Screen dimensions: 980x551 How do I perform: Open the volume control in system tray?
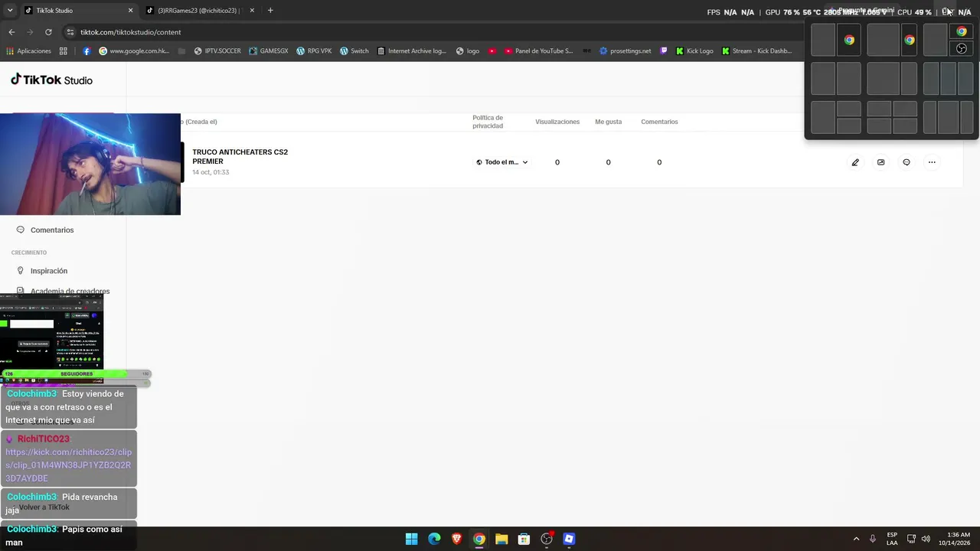(x=926, y=539)
